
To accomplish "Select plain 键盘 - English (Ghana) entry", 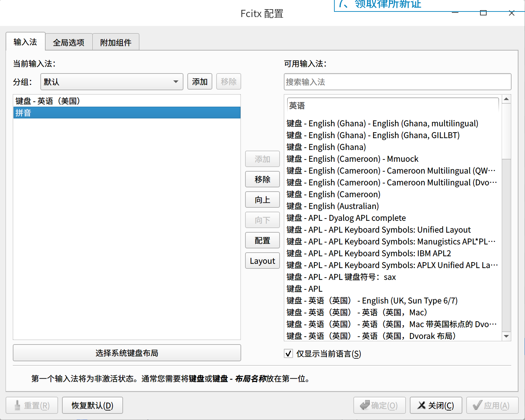I will [x=393, y=147].
